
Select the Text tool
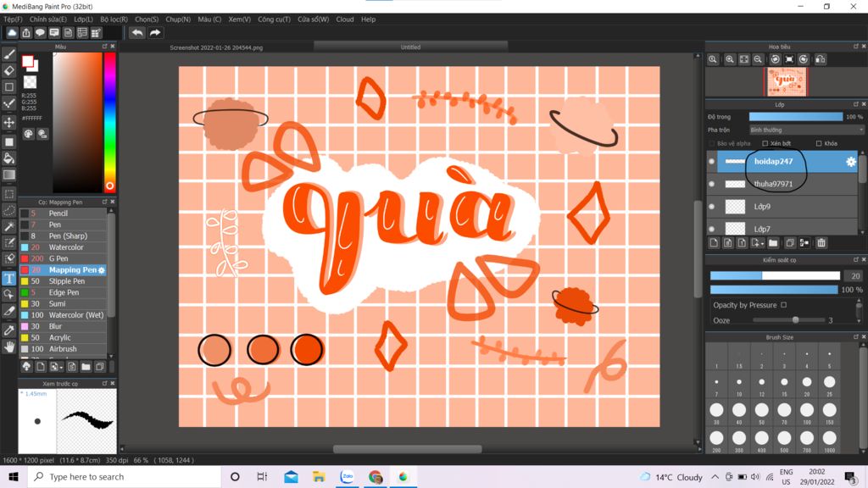click(x=8, y=278)
